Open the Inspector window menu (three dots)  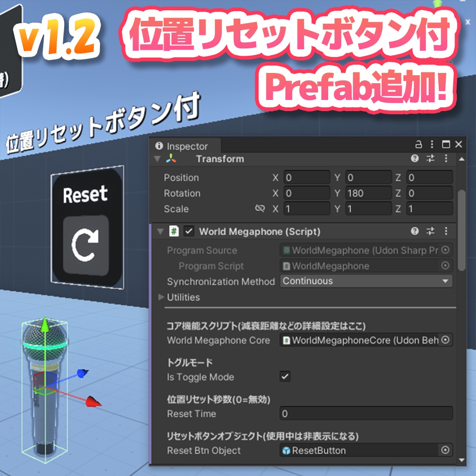point(432,144)
